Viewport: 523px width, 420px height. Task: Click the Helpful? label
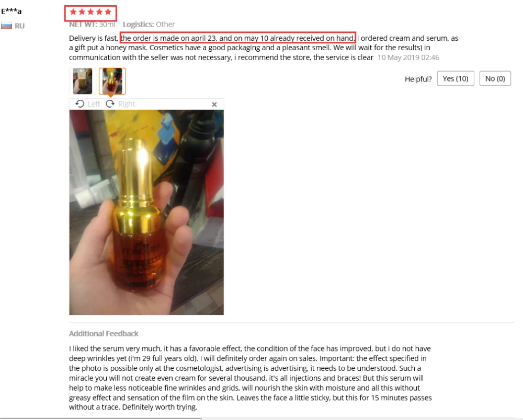(x=418, y=79)
